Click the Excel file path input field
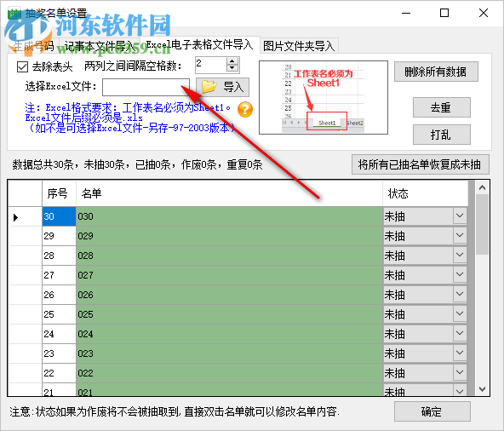This screenshot has width=504, height=431. [146, 87]
